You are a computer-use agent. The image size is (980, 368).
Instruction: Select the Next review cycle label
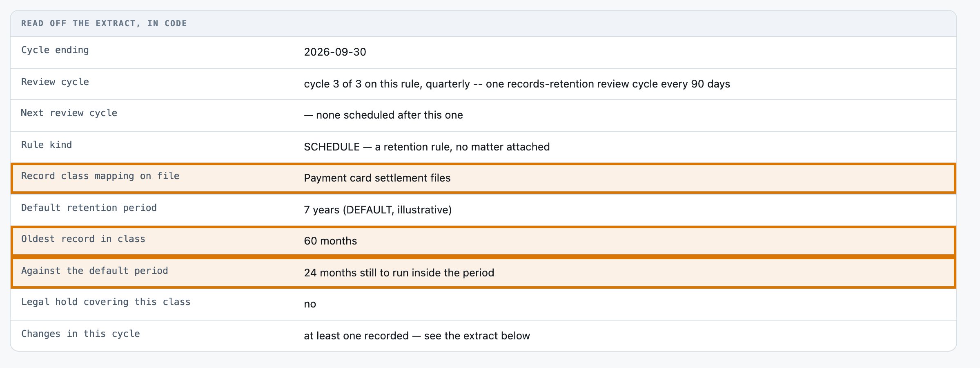coord(69,113)
